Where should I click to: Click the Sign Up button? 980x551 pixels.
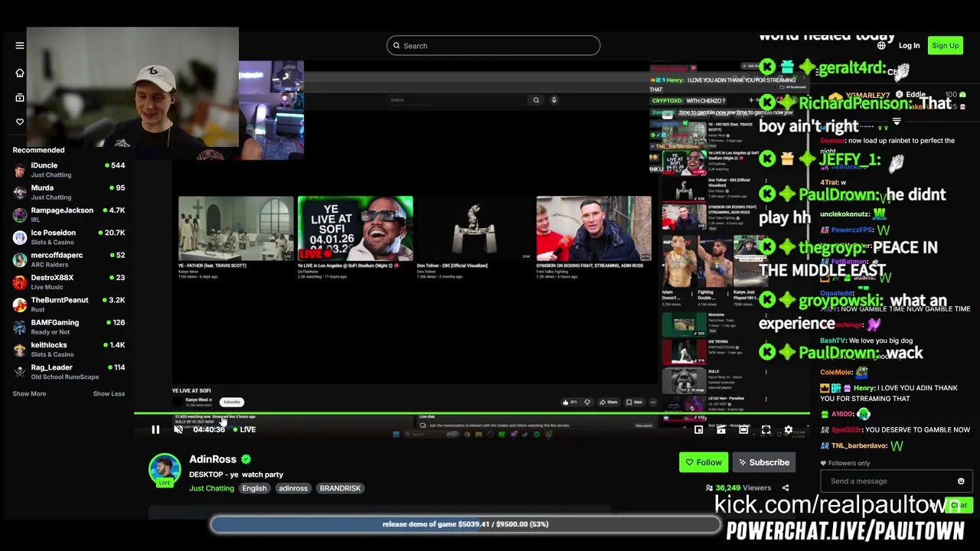pos(945,46)
